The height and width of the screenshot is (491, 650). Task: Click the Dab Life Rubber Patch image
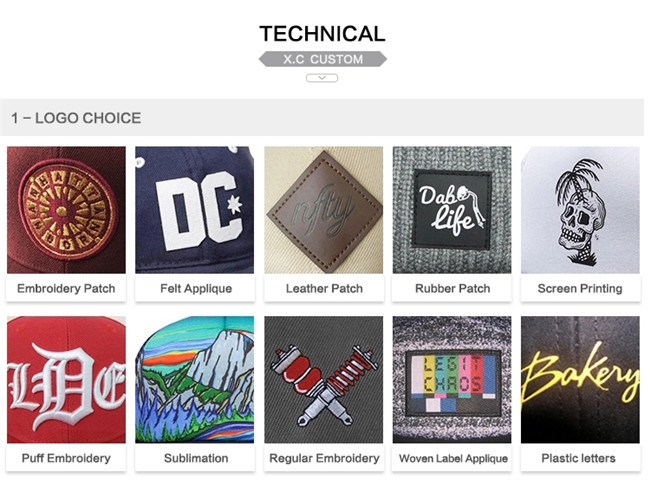[x=452, y=210]
